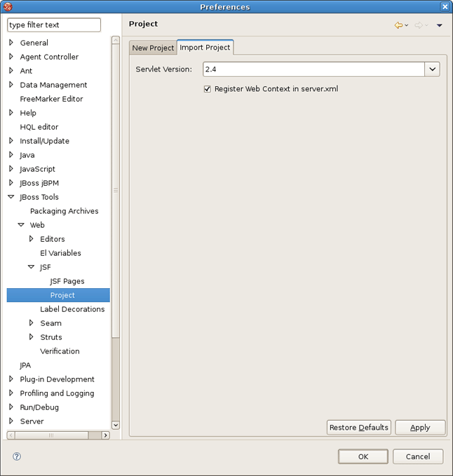This screenshot has width=453, height=476.
Task: Expand the Install/Update node
Action: (11, 140)
